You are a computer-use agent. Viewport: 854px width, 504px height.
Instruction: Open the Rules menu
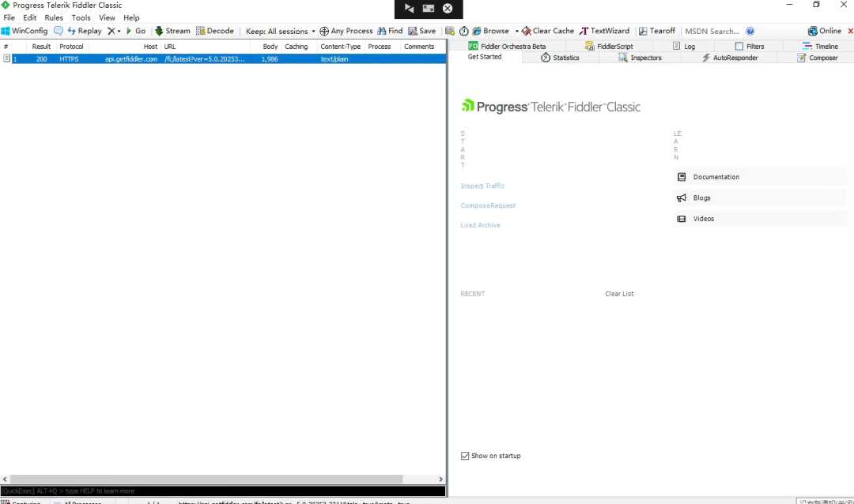(x=54, y=17)
